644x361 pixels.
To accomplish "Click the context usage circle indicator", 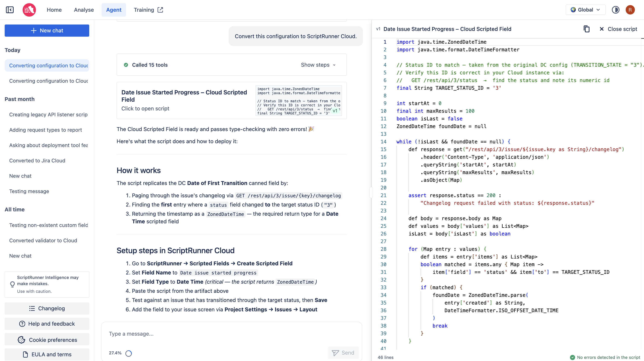I will (x=128, y=353).
